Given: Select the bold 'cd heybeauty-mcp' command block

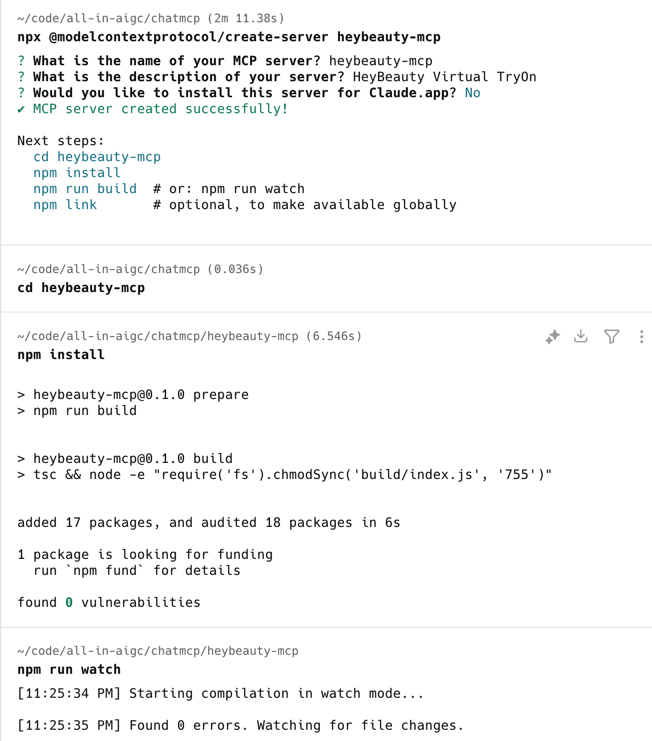Looking at the screenshot, I should click(x=81, y=288).
